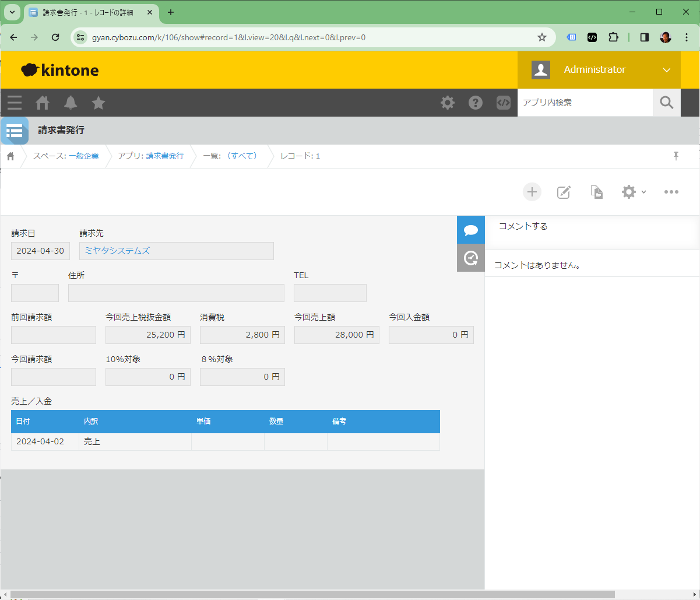Go to the kintone portal home icon
This screenshot has height=600, width=700.
43,103
